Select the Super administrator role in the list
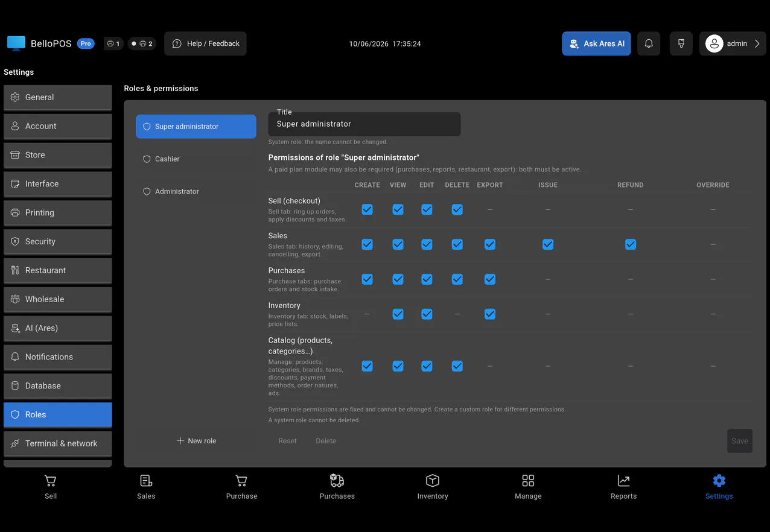 [196, 127]
